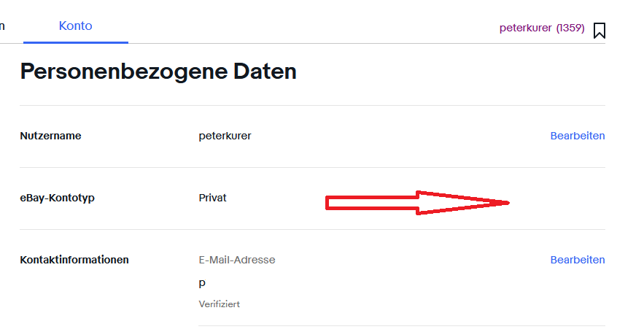Click the eBay-Kontotyp label
Image resolution: width=644 pixels, height=332 pixels.
(56, 198)
